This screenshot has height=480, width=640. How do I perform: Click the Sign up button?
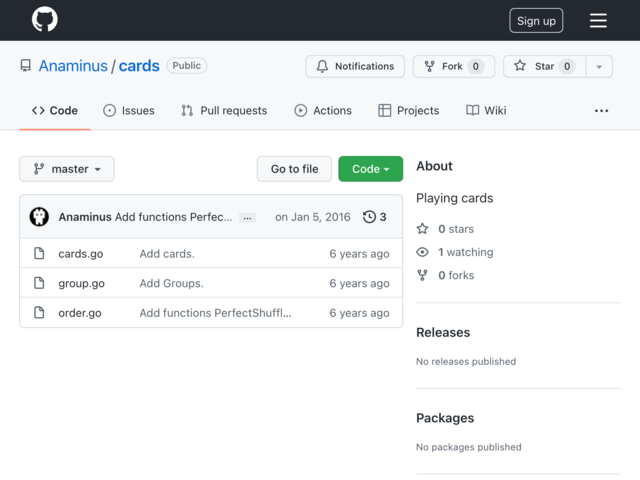click(536, 20)
